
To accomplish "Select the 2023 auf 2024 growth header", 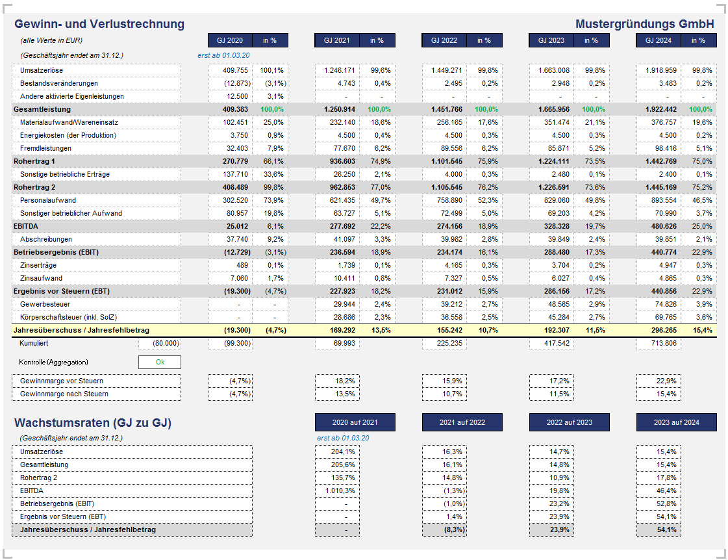I will click(x=676, y=422).
